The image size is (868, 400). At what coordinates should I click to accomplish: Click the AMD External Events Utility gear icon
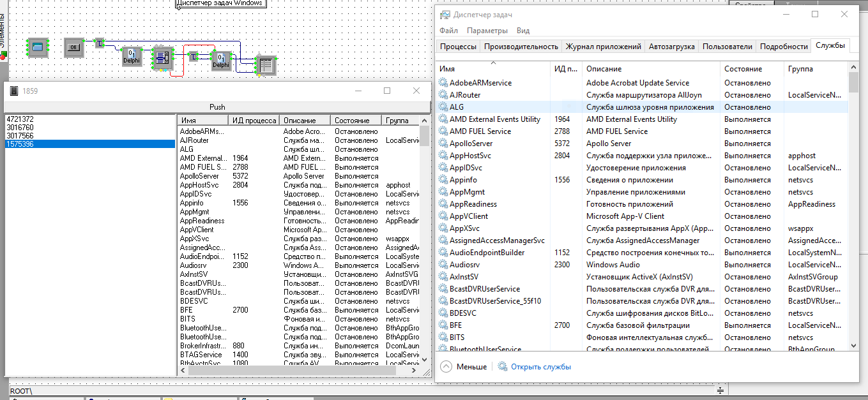(x=443, y=119)
